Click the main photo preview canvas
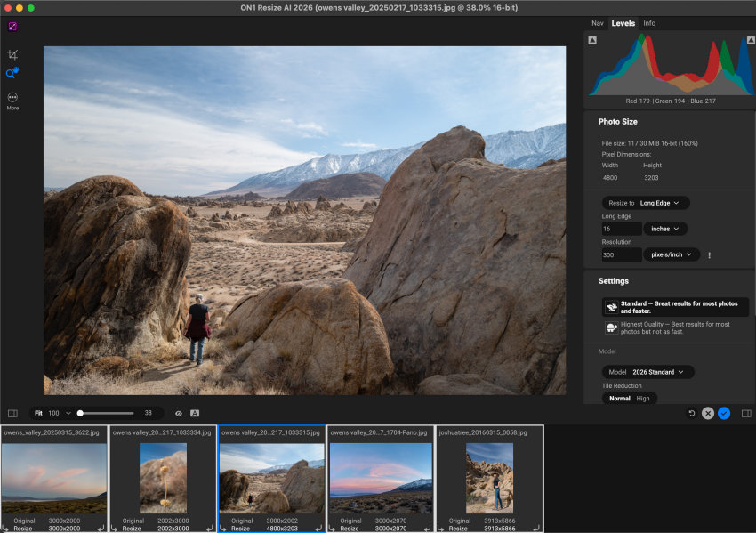 (305, 221)
